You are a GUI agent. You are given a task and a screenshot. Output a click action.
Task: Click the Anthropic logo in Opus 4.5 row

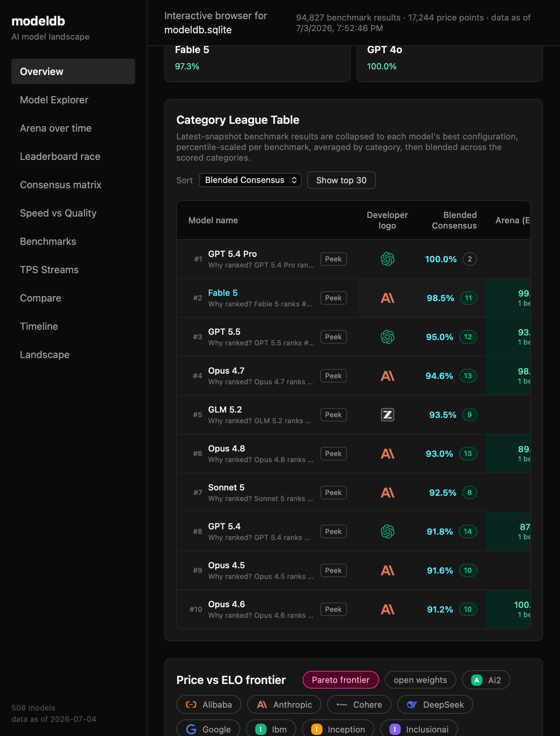[387, 570]
